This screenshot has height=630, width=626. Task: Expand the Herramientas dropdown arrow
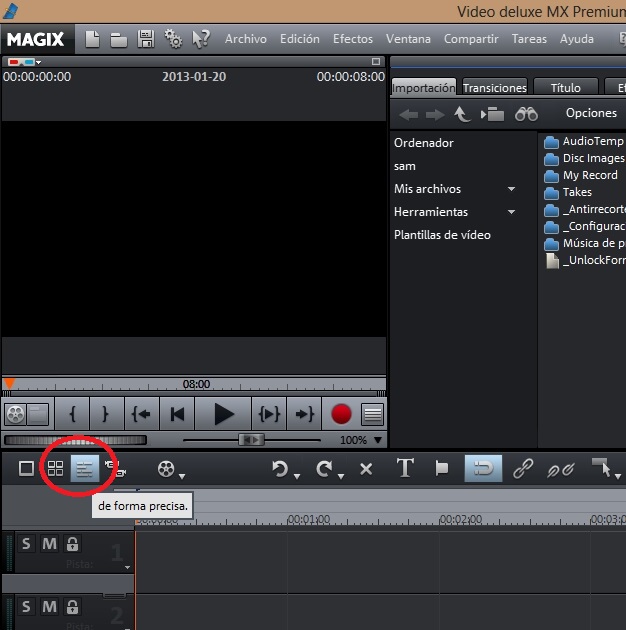tap(511, 212)
